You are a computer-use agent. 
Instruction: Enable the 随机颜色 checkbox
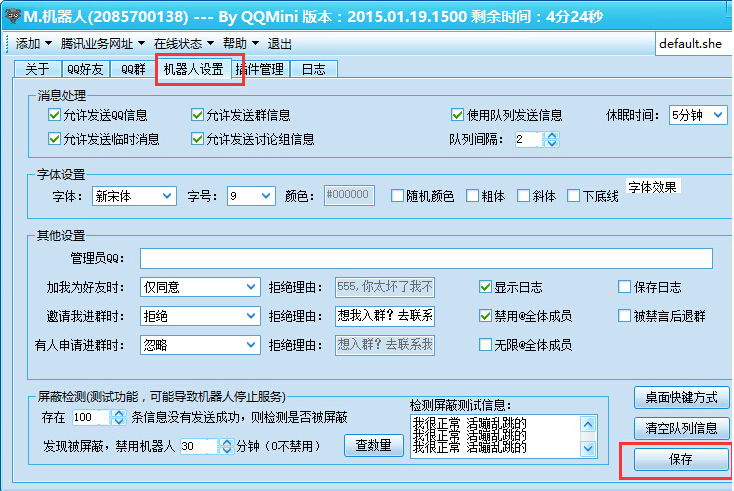tap(398, 196)
